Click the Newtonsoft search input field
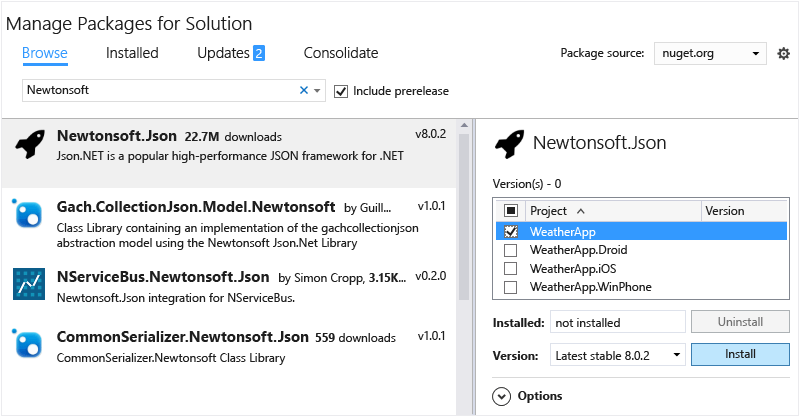This screenshot has height=417, width=800. [x=160, y=90]
